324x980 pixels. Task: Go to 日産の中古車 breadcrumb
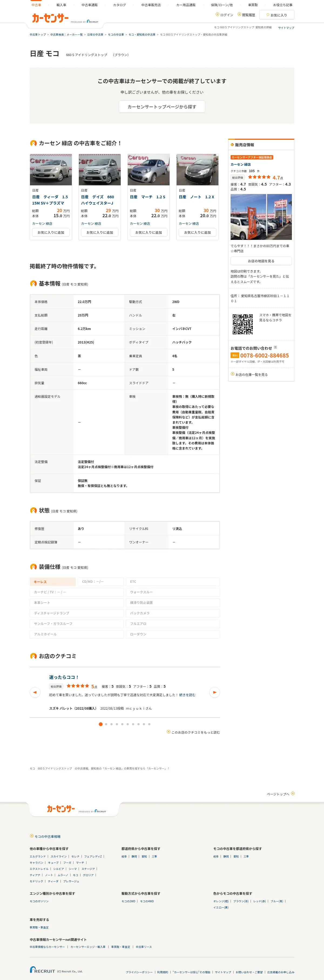tap(95, 35)
